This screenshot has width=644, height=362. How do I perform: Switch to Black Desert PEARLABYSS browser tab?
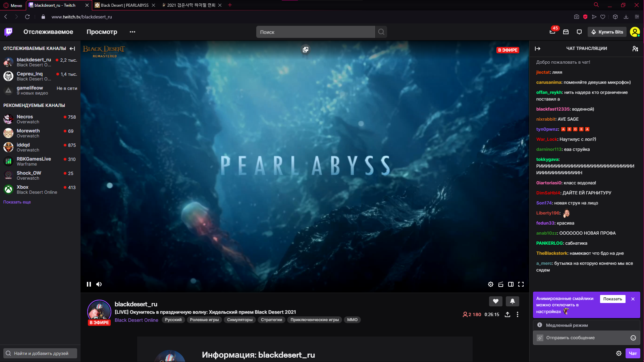[125, 5]
